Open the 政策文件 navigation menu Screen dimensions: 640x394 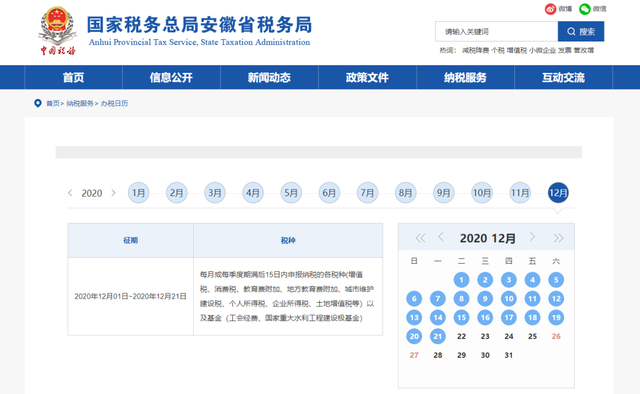(x=367, y=77)
